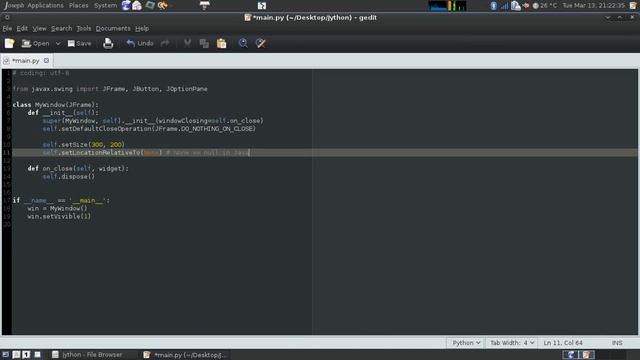Click the 26 °C weather applet

point(545,6)
